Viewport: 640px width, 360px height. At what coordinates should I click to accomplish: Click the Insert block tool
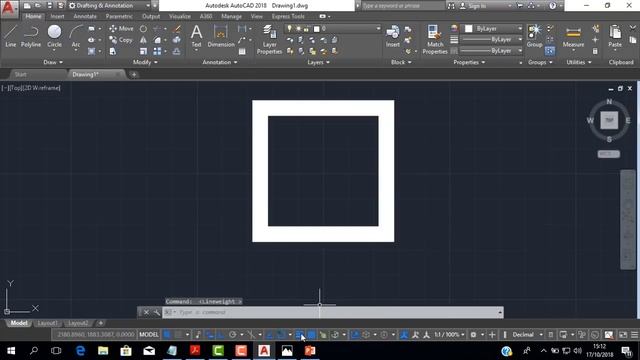(393, 36)
